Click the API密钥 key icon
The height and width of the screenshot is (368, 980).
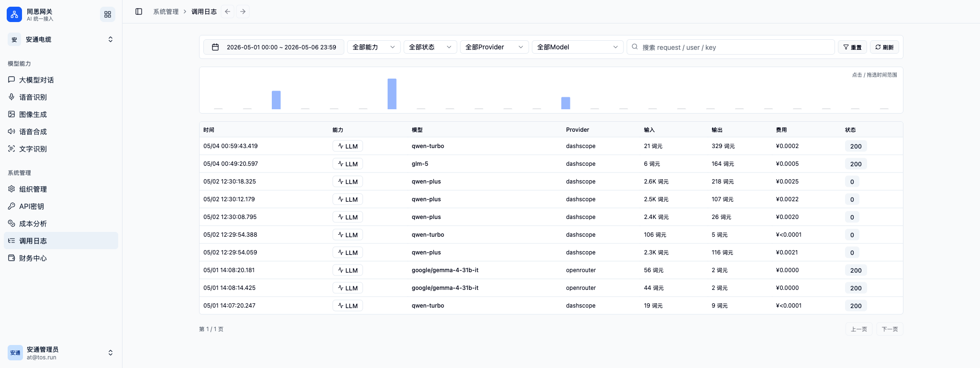(x=11, y=206)
